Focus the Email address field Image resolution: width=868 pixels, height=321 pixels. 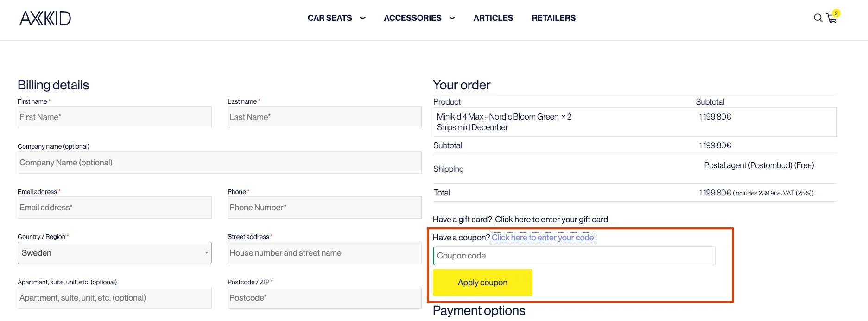point(114,208)
